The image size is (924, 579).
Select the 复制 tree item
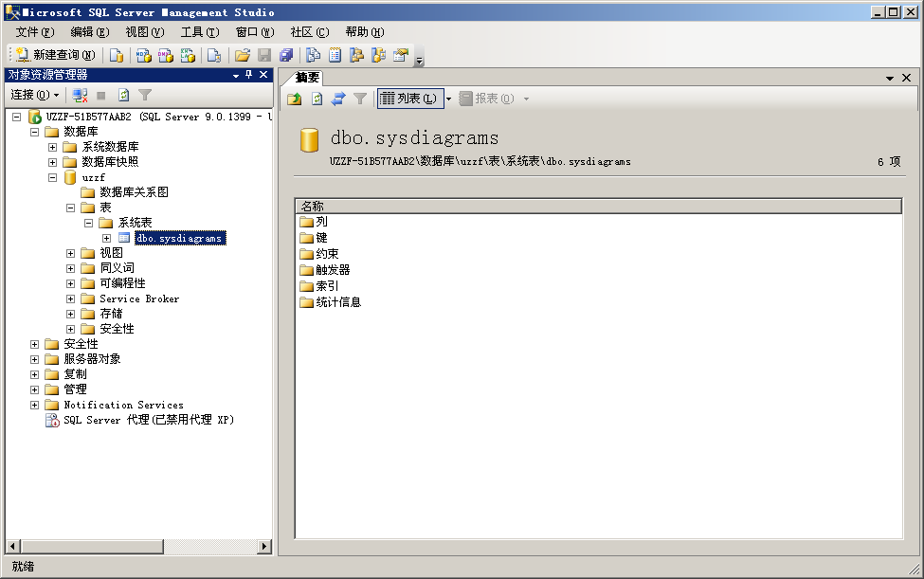click(x=75, y=374)
